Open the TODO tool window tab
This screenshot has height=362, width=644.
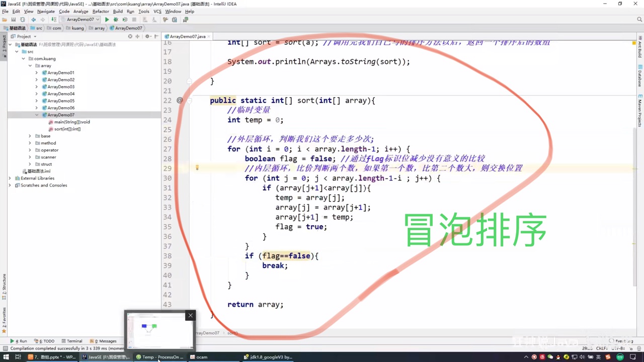click(44, 341)
